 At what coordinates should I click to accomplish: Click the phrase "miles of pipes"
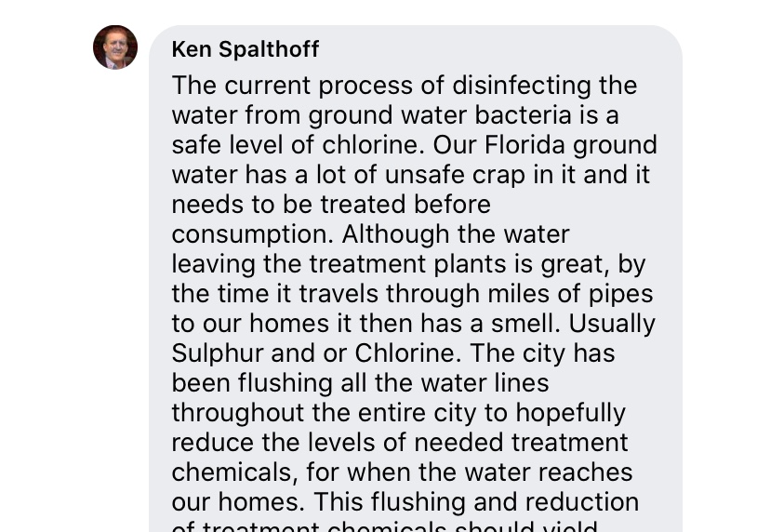tap(570, 294)
